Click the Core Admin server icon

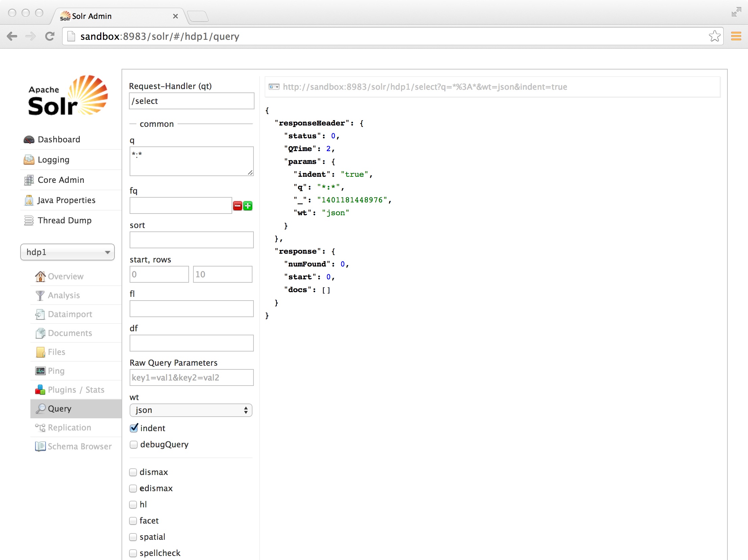point(29,180)
